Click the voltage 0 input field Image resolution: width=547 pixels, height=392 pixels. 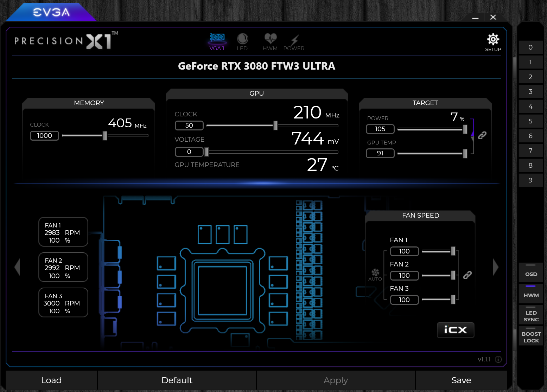[x=189, y=152]
